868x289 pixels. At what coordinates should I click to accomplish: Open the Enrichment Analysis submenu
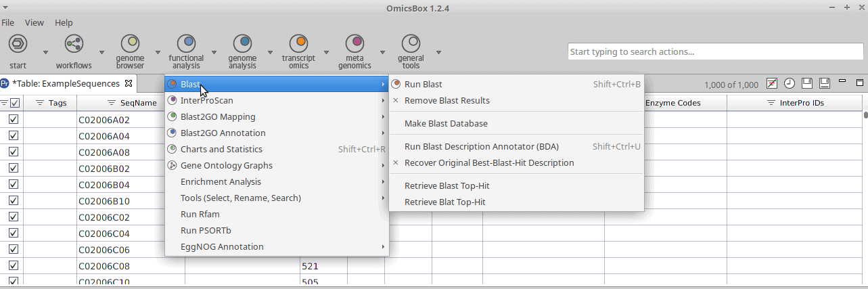277,181
